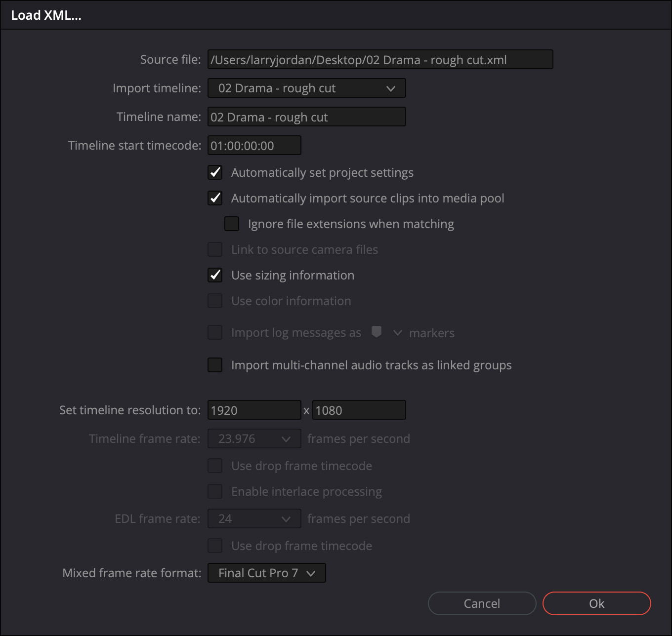Open the Timeline frame rate dropdown
The height and width of the screenshot is (636, 672).
254,438
